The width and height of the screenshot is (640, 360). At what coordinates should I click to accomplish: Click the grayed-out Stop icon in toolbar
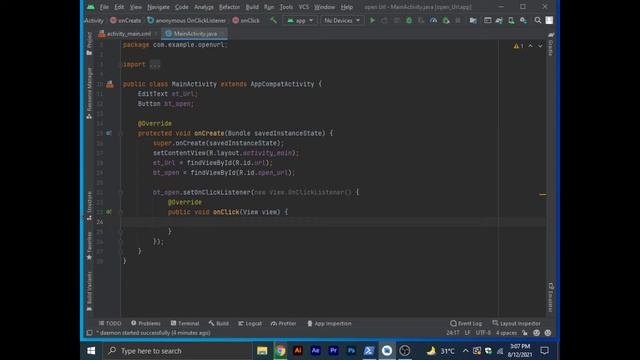pos(458,20)
